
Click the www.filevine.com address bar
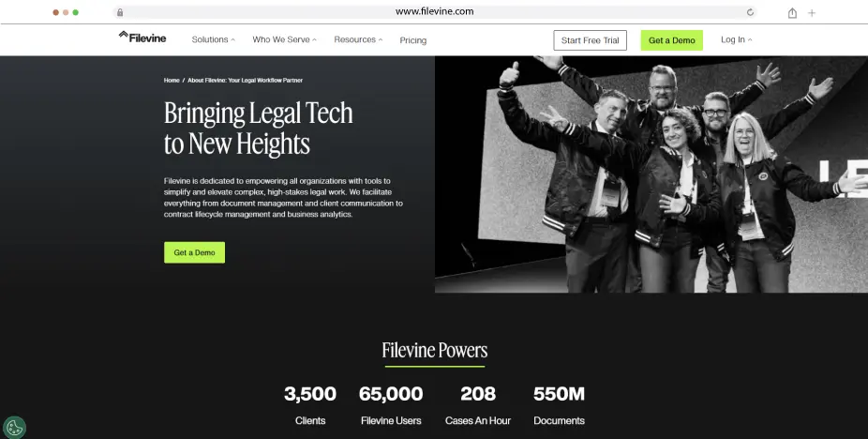coord(435,11)
